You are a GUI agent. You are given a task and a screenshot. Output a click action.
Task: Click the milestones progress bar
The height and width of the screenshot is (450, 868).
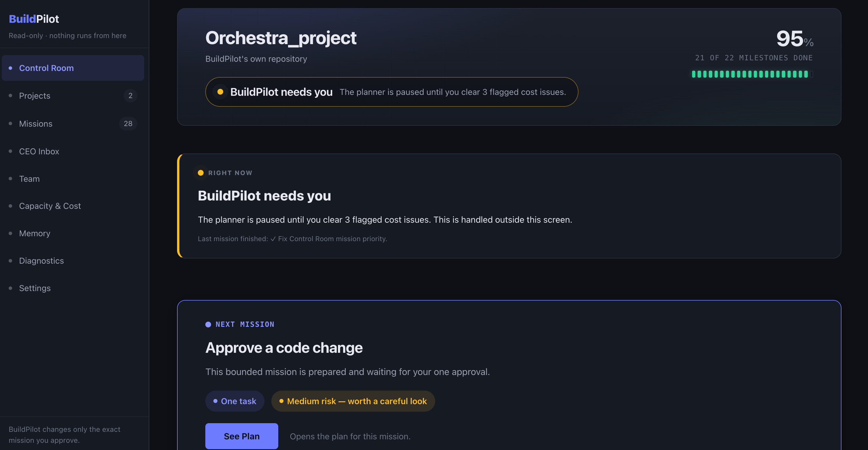click(x=752, y=74)
